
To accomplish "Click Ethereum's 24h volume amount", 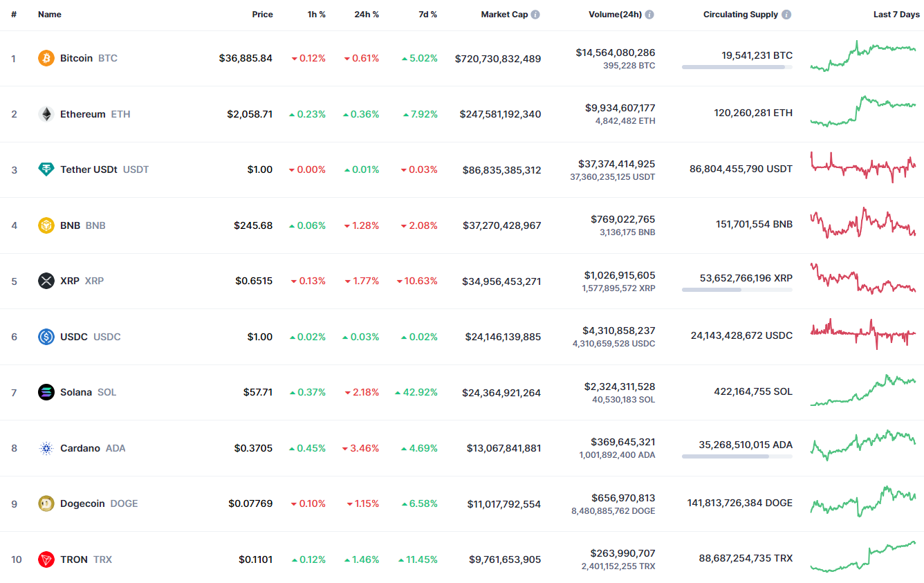I will [x=620, y=109].
